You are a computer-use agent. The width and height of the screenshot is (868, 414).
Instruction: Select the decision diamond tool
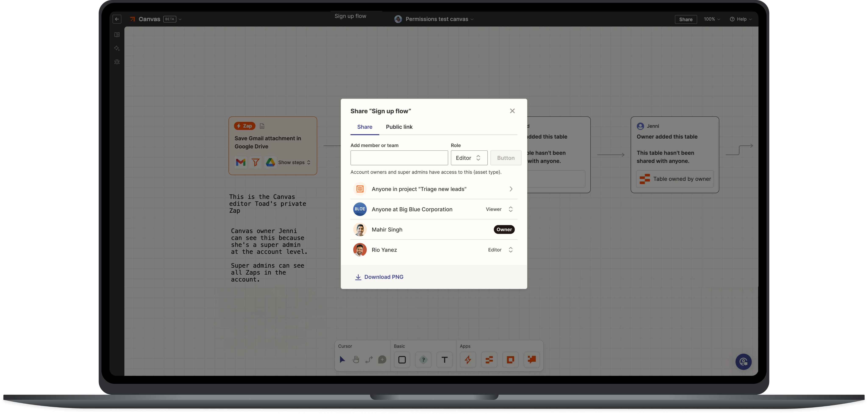(423, 359)
